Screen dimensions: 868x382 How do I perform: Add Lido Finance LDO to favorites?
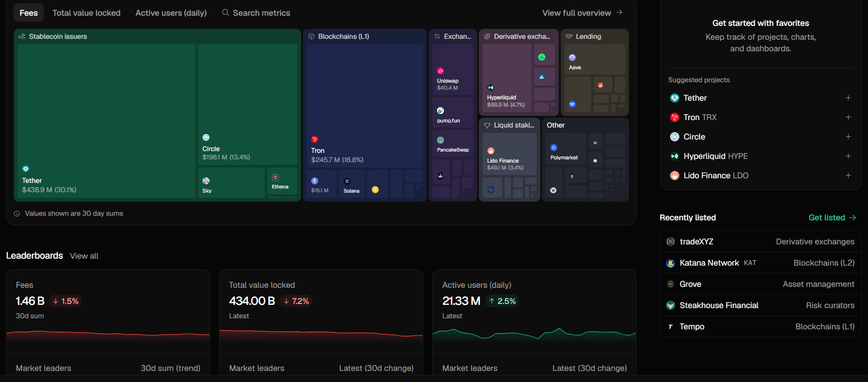[848, 176]
